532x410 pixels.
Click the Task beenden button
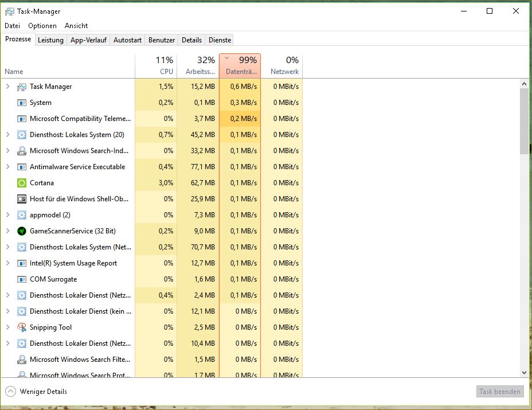(x=500, y=391)
